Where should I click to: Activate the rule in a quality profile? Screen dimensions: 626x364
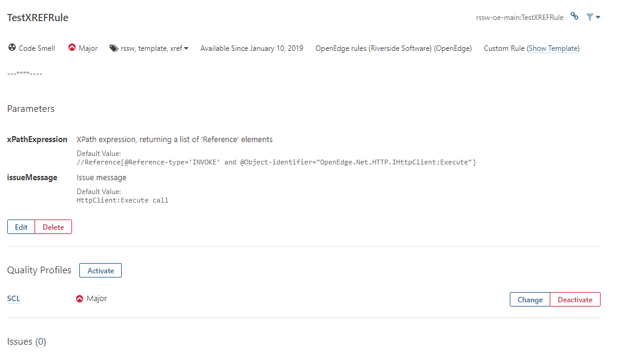click(x=100, y=270)
